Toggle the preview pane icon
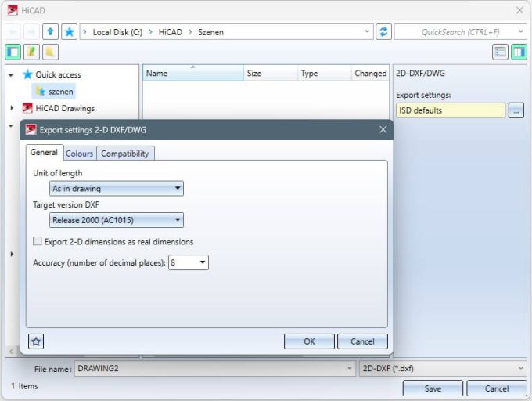 (519, 52)
